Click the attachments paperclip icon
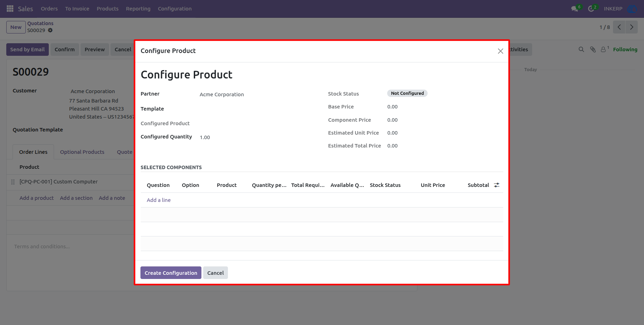This screenshot has width=644, height=325. point(593,50)
